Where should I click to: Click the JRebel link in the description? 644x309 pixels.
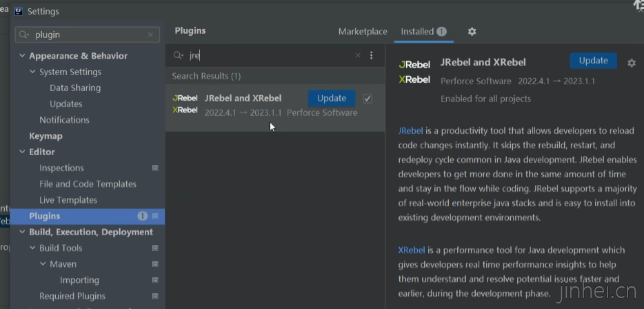(x=410, y=130)
